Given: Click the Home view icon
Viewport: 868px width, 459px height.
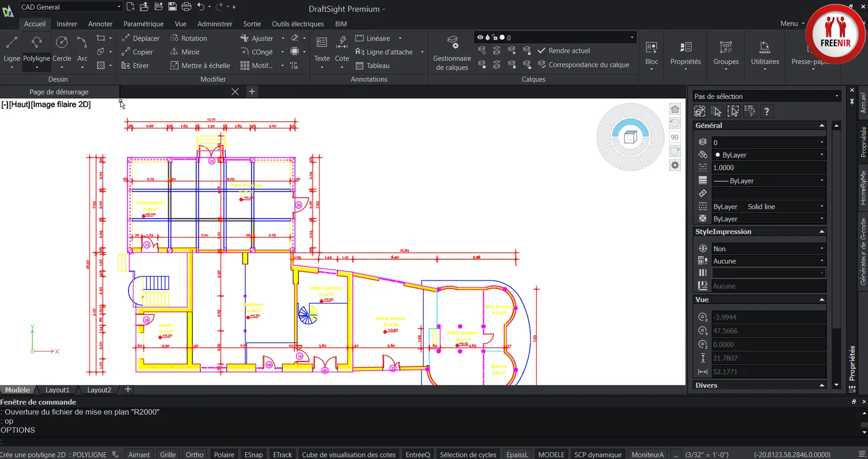Looking at the screenshot, I should pos(675,109).
